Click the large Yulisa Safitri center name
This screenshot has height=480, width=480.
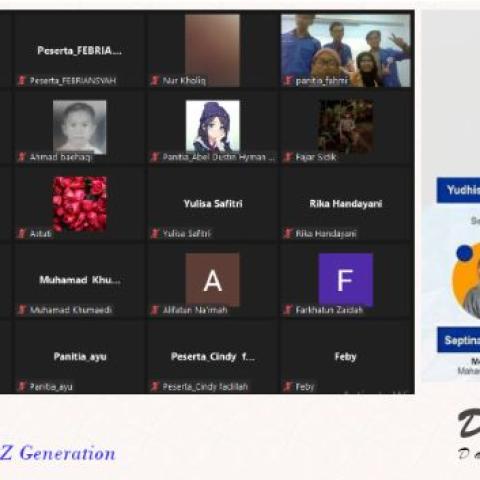click(x=213, y=203)
